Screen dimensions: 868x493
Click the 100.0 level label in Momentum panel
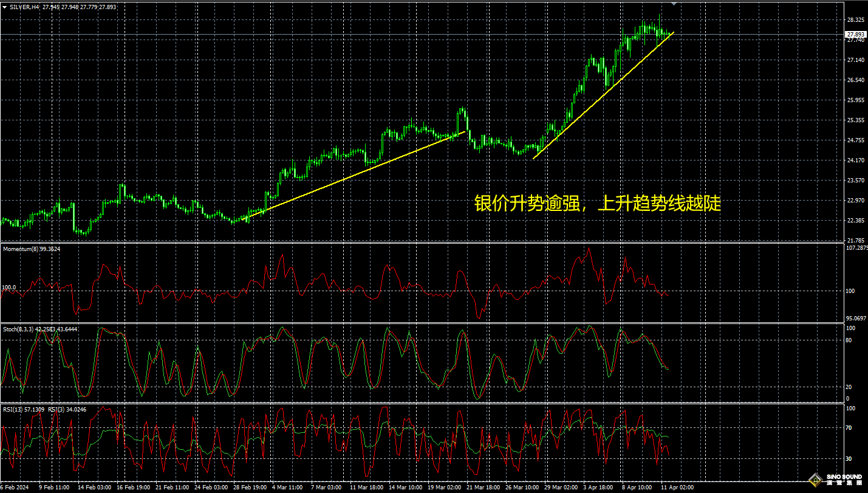coord(9,288)
